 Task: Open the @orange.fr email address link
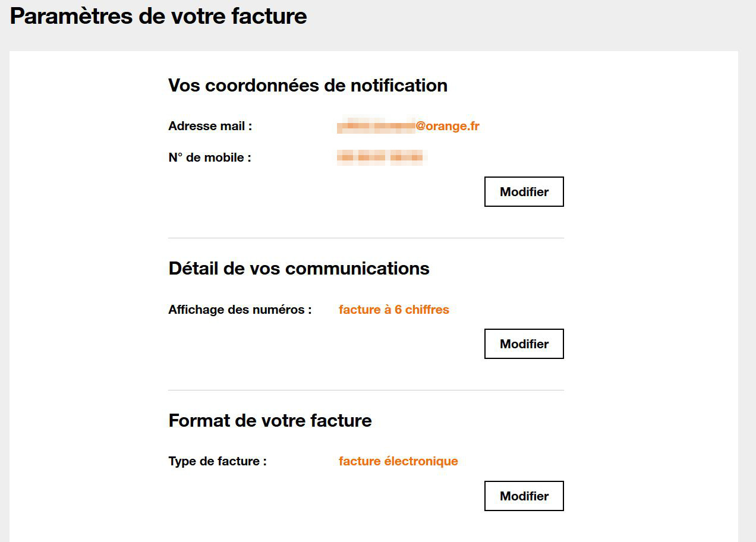pos(447,126)
